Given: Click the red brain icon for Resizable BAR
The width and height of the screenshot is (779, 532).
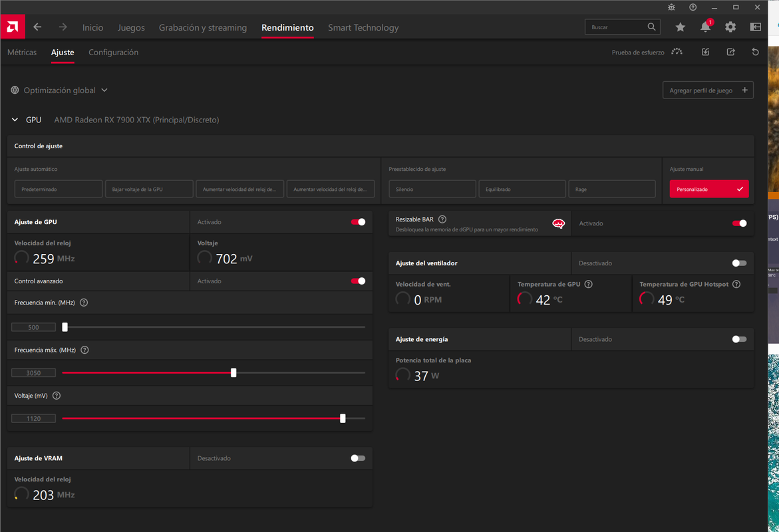Looking at the screenshot, I should click(558, 223).
